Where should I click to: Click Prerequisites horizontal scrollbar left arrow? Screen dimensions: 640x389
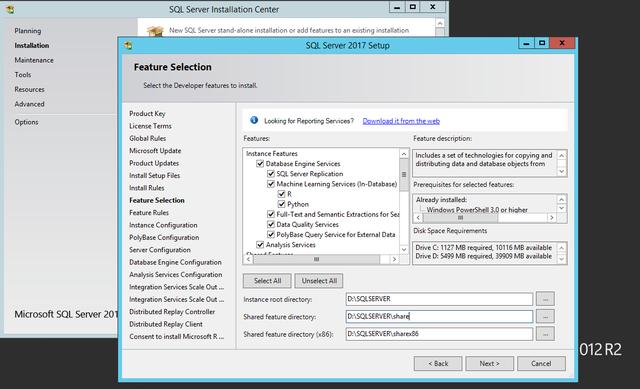(x=418, y=218)
